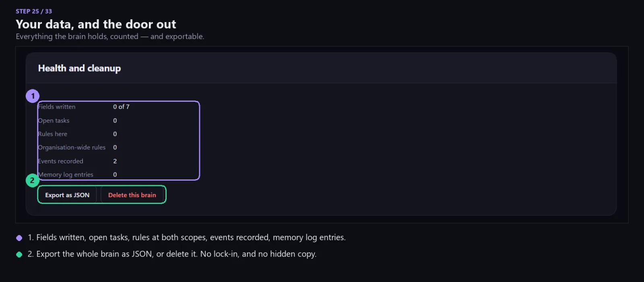Click the 'Everything the brain holds' subtitle
Viewport: 644px width, 282px height.
110,37
